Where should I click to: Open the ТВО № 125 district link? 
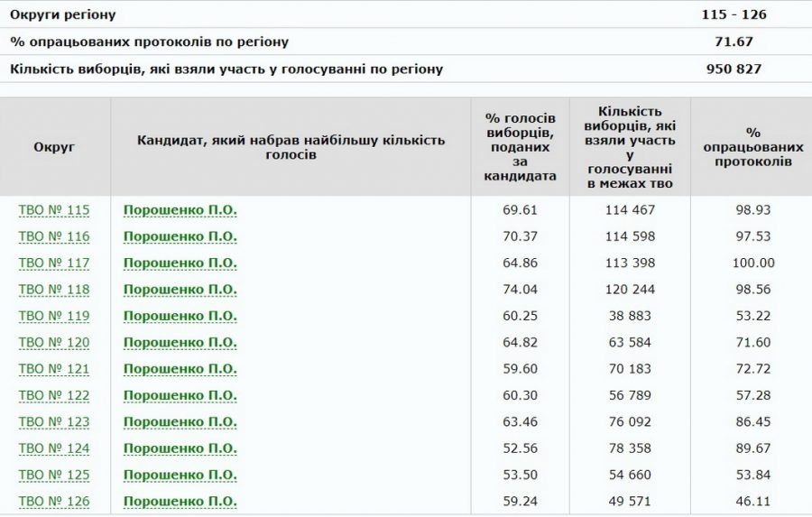(54, 475)
